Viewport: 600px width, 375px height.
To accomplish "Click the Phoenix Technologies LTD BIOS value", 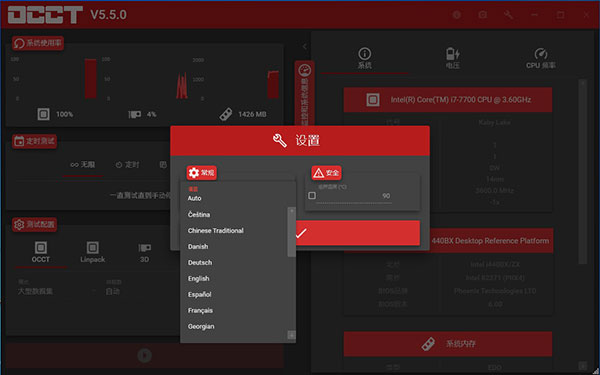I will (495, 291).
